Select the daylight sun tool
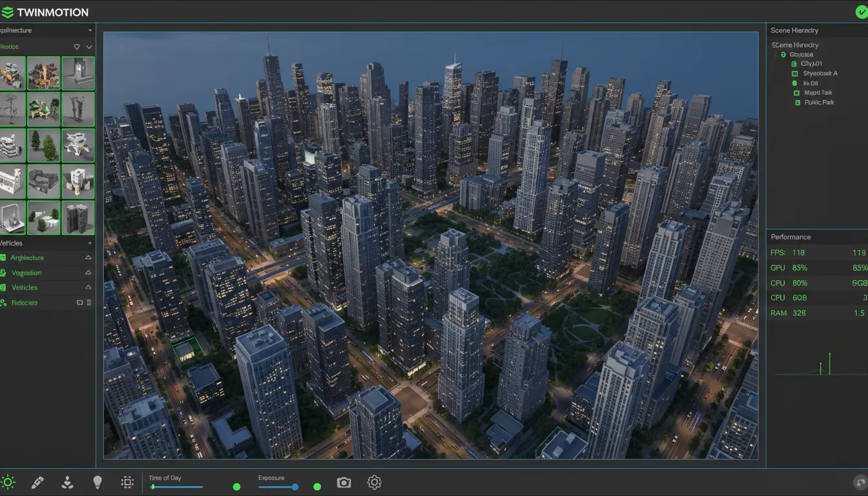The width and height of the screenshot is (868, 496). coord(8,482)
